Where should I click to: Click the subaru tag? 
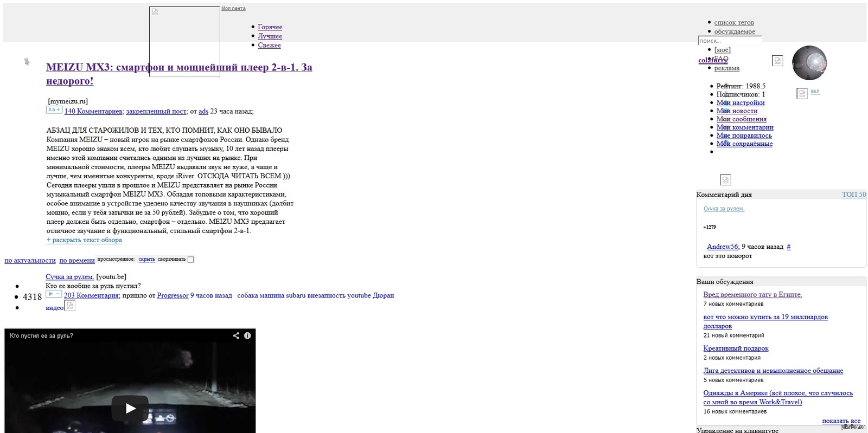click(296, 295)
